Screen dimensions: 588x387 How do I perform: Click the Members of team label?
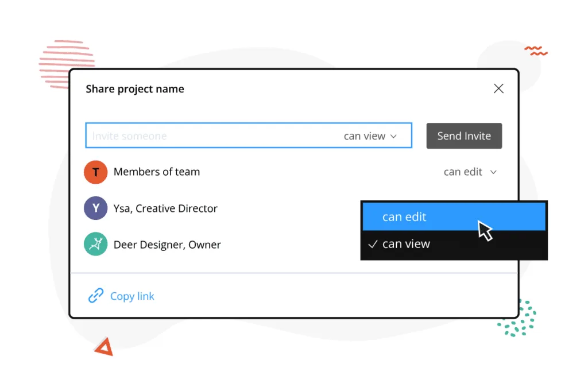point(157,172)
